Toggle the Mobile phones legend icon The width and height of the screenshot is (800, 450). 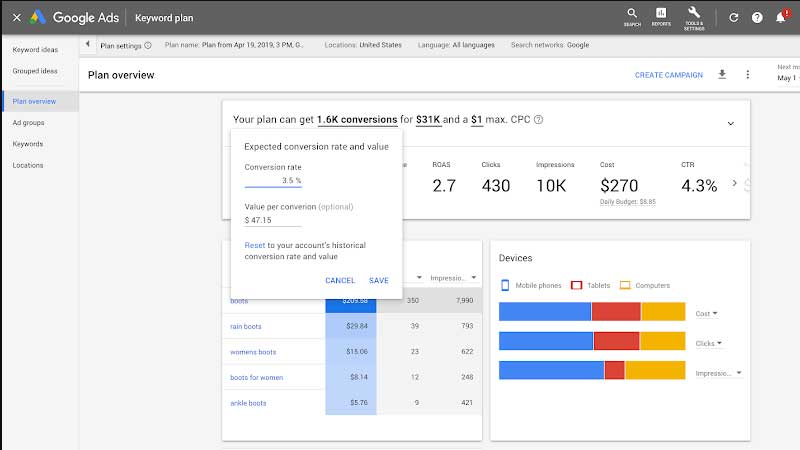pyautogui.click(x=505, y=285)
